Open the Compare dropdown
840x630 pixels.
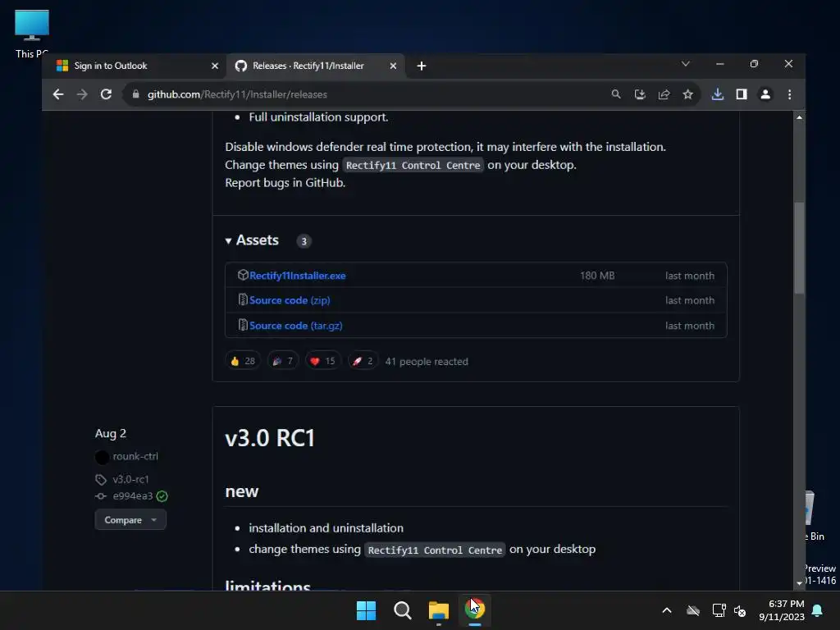pyautogui.click(x=130, y=519)
